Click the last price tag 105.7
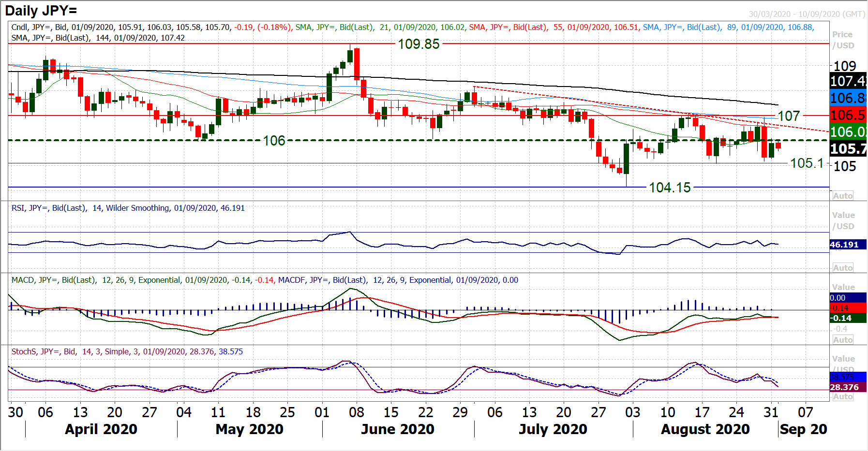The width and height of the screenshot is (868, 451). coord(848,148)
